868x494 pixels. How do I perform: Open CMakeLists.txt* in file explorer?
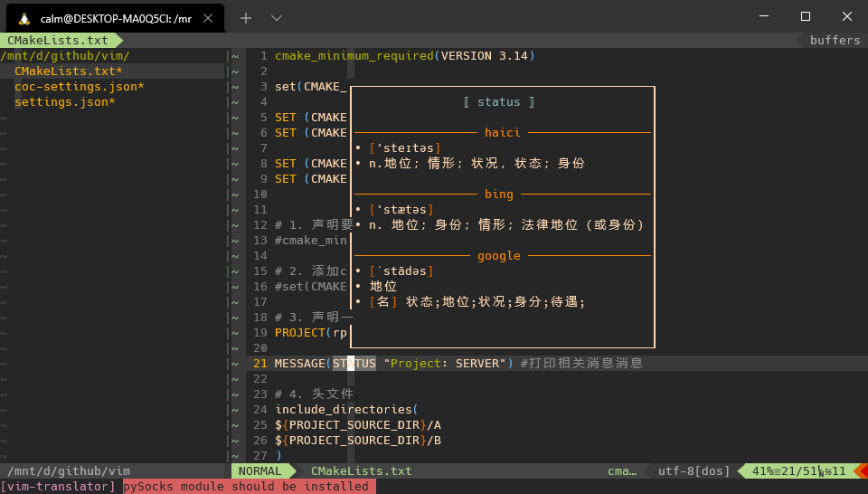coord(68,71)
